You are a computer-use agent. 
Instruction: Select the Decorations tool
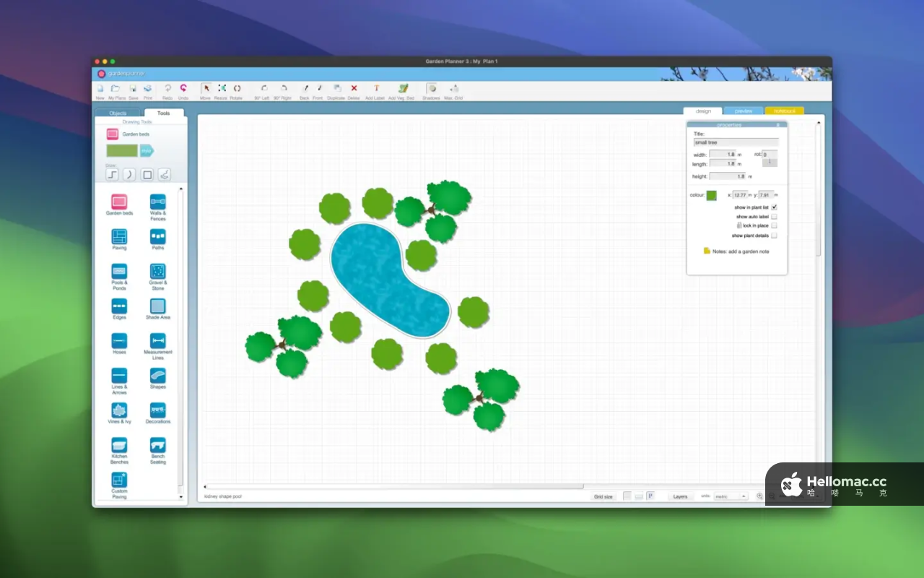pos(157,410)
